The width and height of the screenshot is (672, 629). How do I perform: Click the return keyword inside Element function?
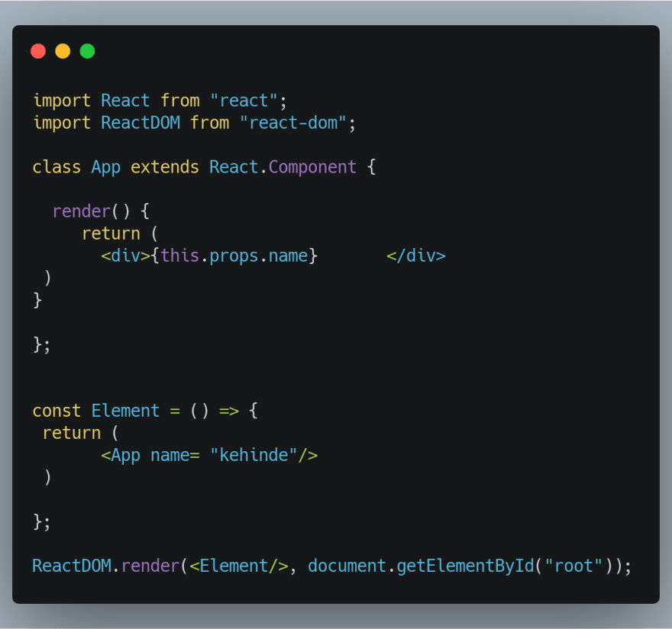point(72,433)
